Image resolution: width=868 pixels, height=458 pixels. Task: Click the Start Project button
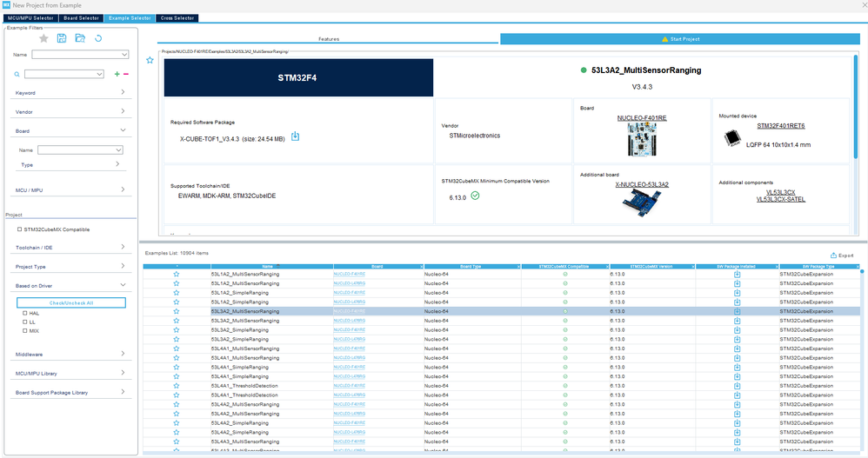680,39
